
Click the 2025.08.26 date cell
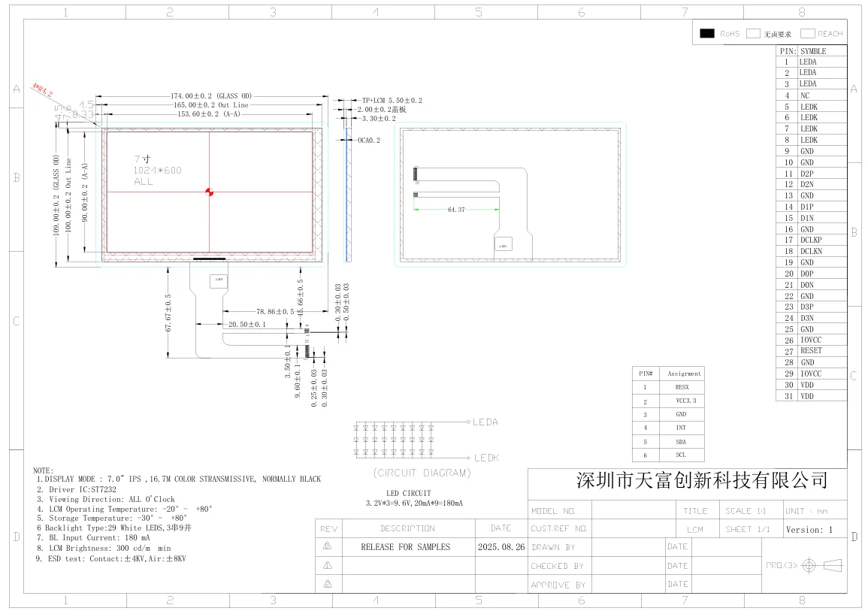pyautogui.click(x=501, y=547)
